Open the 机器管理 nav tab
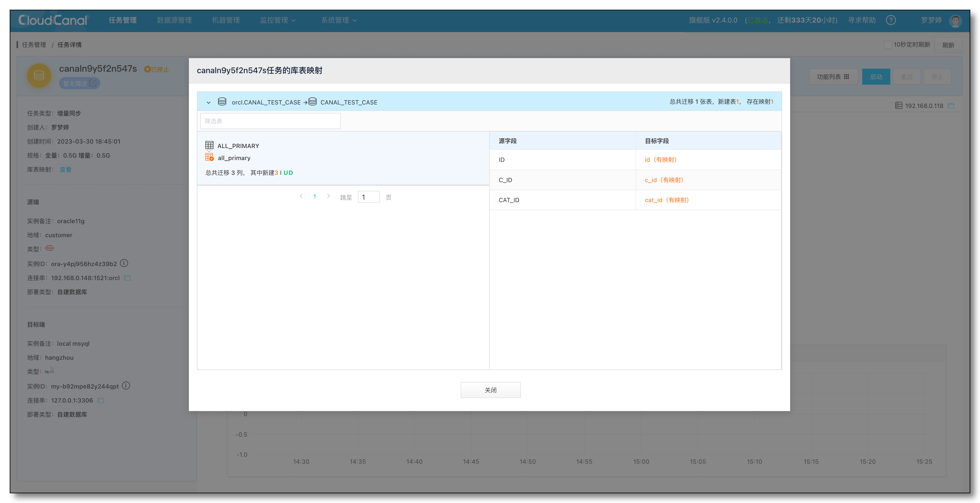The width and height of the screenshot is (980, 503). click(226, 20)
